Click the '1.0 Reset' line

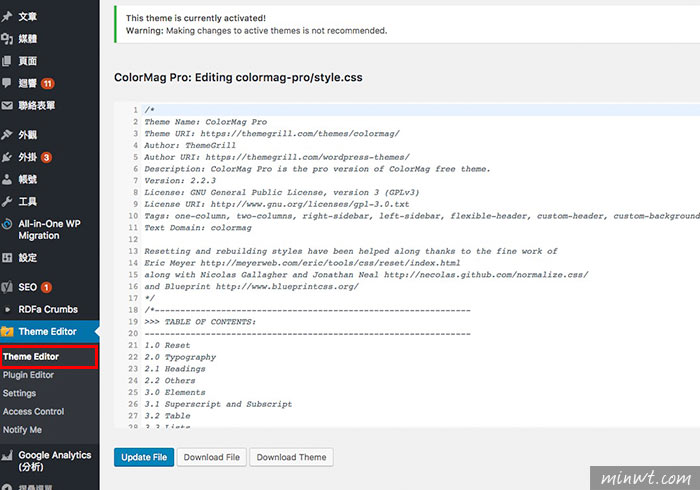(167, 345)
